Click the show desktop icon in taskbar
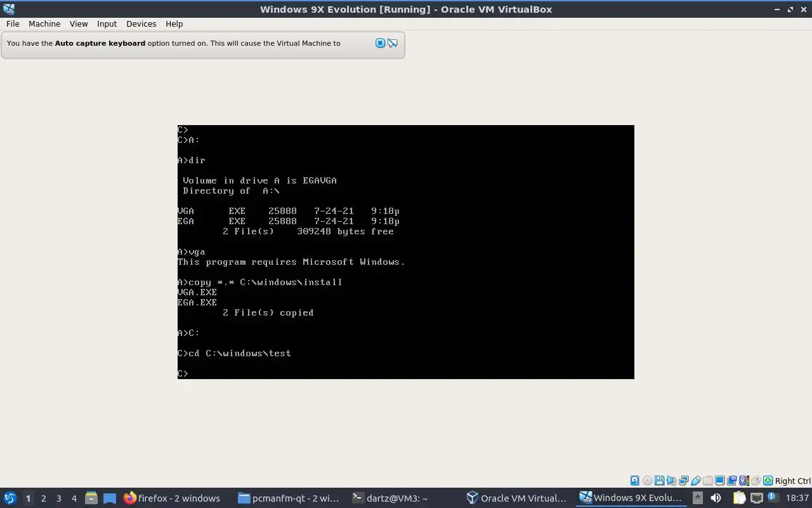Viewport: 812px width, 508px height. pos(109,498)
